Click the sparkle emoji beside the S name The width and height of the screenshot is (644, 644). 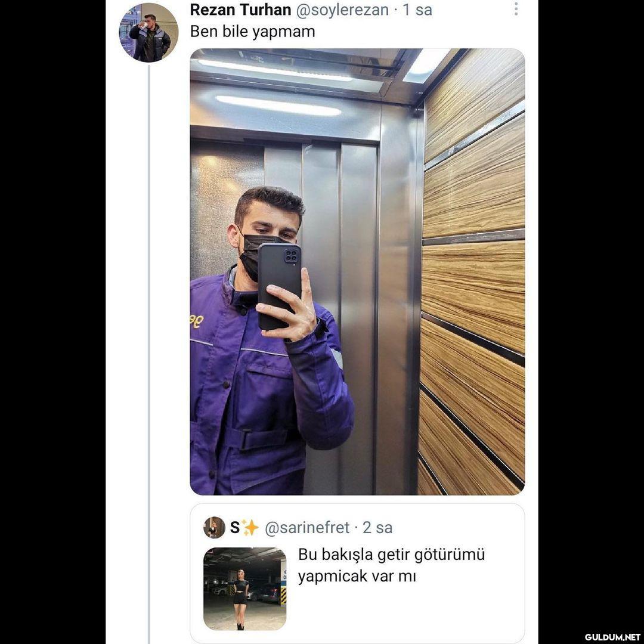click(x=250, y=527)
